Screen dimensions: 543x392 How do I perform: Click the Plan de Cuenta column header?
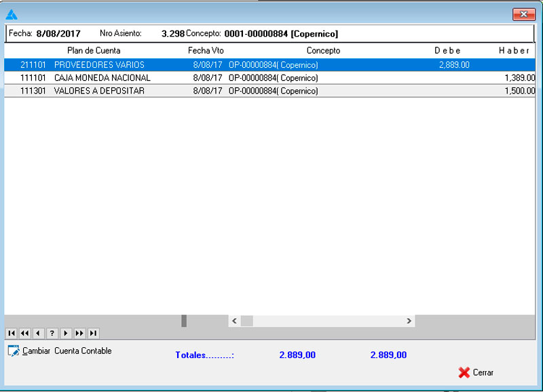[94, 51]
